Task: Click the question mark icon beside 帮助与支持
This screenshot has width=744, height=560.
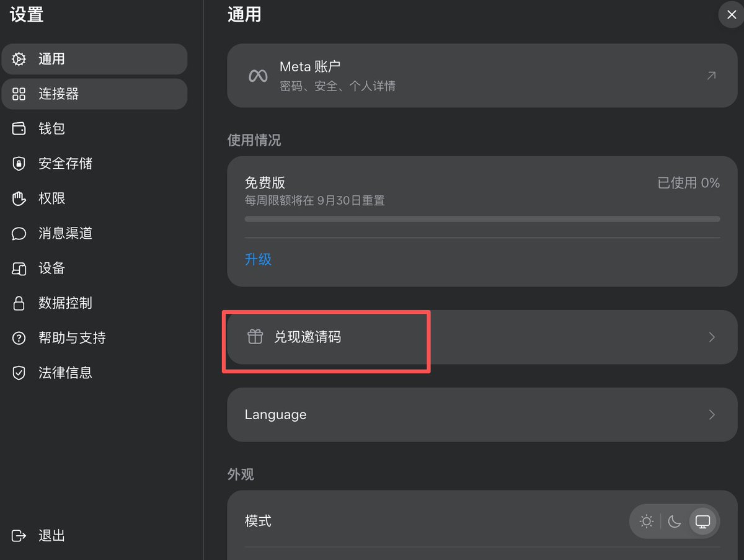Action: pyautogui.click(x=19, y=338)
